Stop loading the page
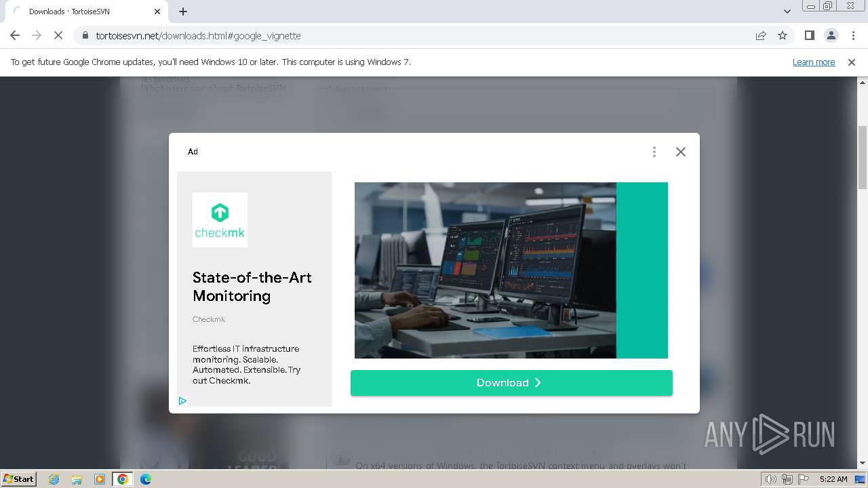This screenshot has height=488, width=868. [58, 35]
